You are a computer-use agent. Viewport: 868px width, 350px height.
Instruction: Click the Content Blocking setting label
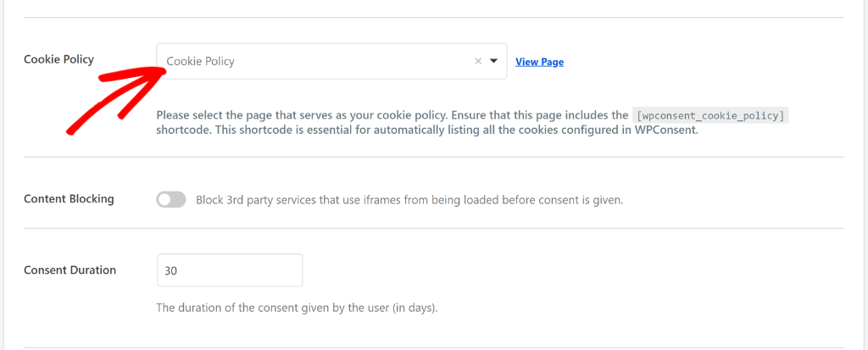click(x=69, y=199)
